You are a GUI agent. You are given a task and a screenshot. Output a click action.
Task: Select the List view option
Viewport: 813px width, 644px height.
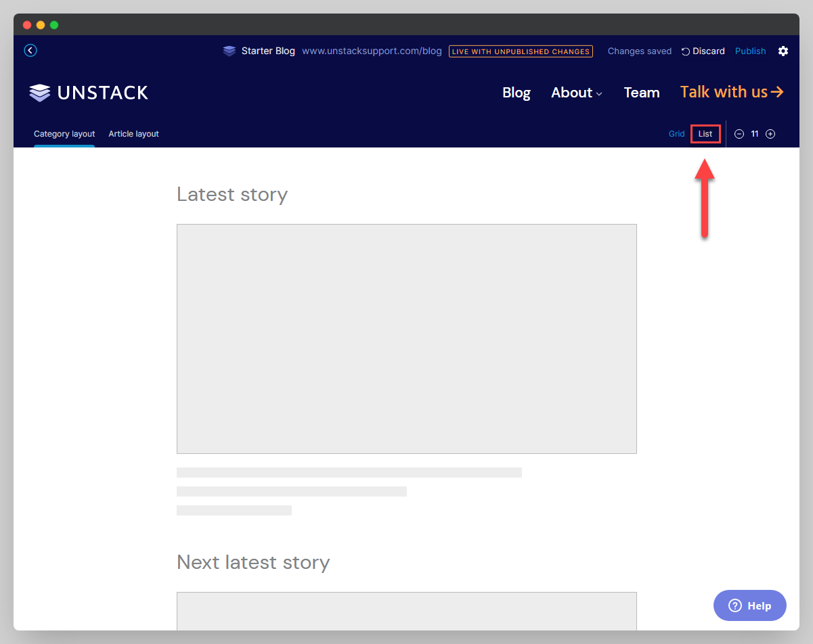[705, 134]
